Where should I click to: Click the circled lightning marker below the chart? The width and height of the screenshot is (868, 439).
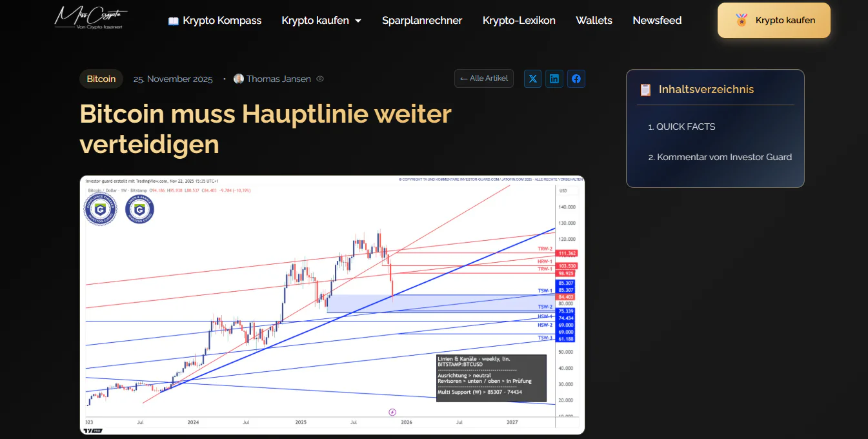(x=392, y=411)
